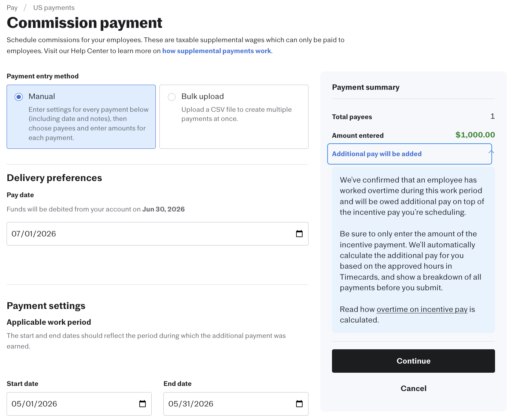
Task: Go to US payments breadcrumb
Action: click(54, 8)
